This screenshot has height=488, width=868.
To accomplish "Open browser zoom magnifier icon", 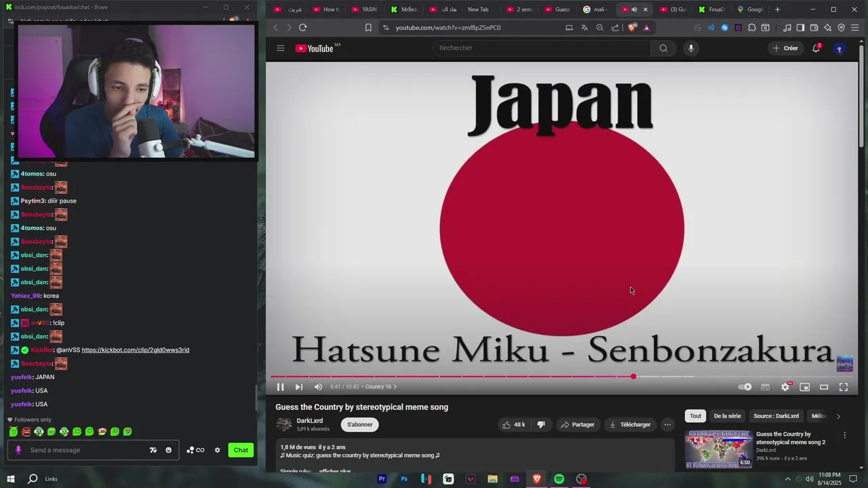I will [x=599, y=28].
